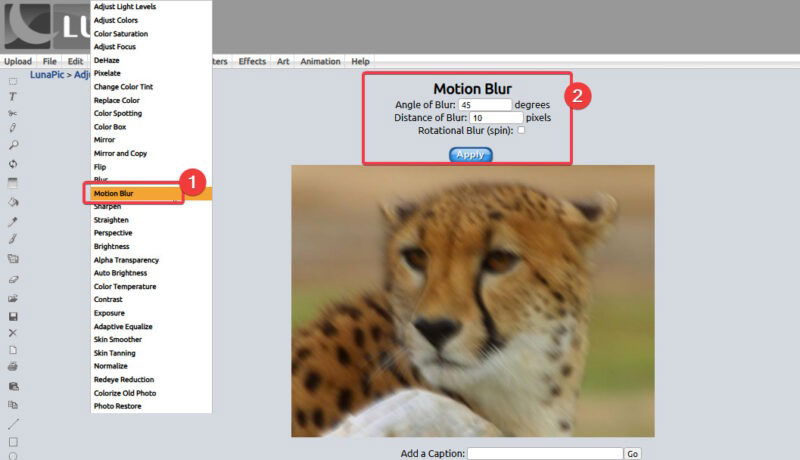Focus the Add a Caption text box
This screenshot has height=460, width=800.
pyautogui.click(x=544, y=454)
